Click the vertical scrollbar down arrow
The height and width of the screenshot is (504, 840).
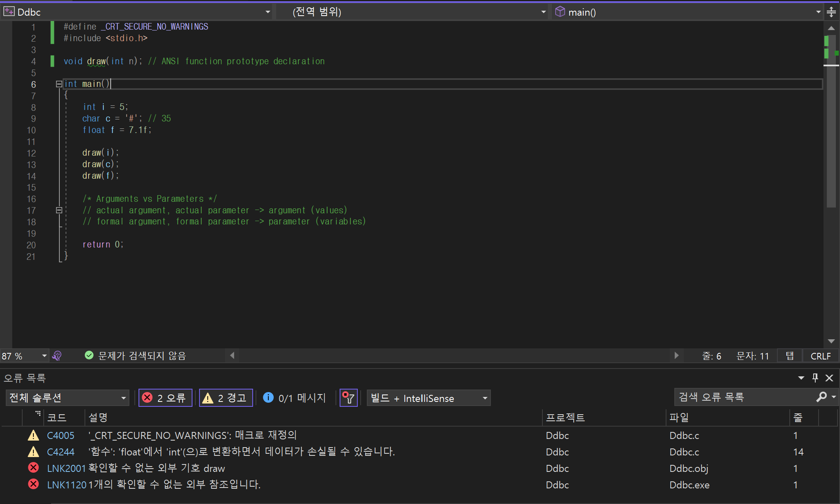click(831, 341)
